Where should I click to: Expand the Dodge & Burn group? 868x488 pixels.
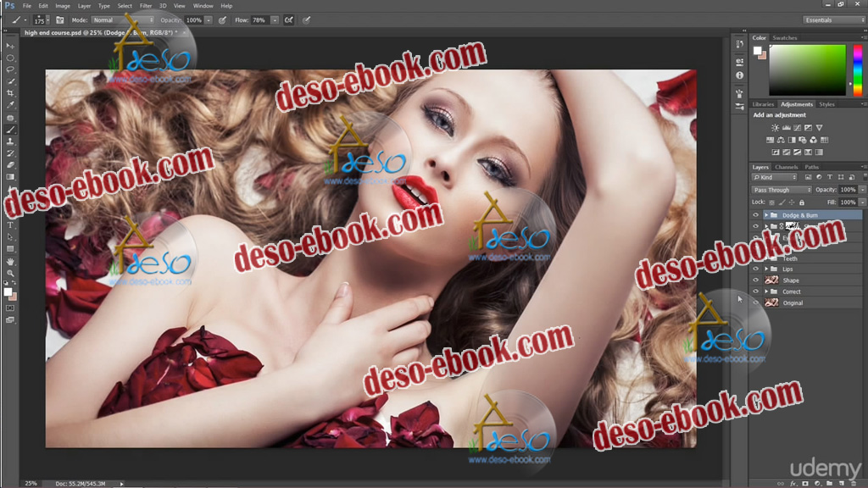[766, 215]
